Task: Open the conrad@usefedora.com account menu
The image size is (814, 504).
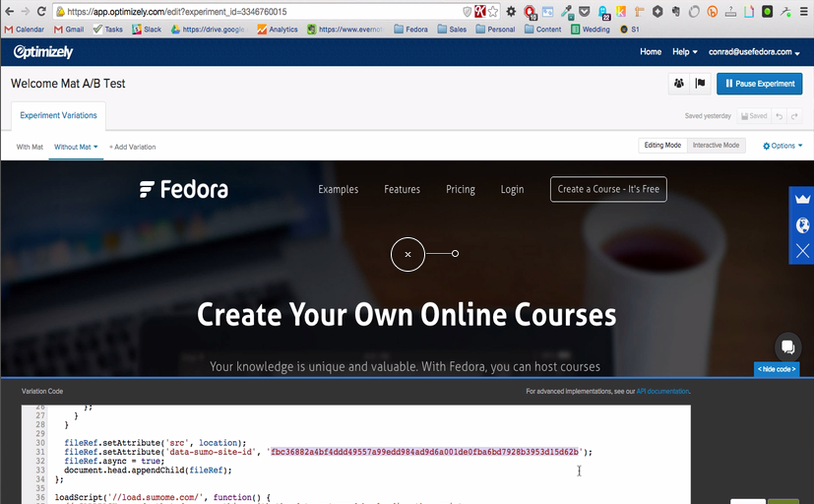Action: pos(754,52)
